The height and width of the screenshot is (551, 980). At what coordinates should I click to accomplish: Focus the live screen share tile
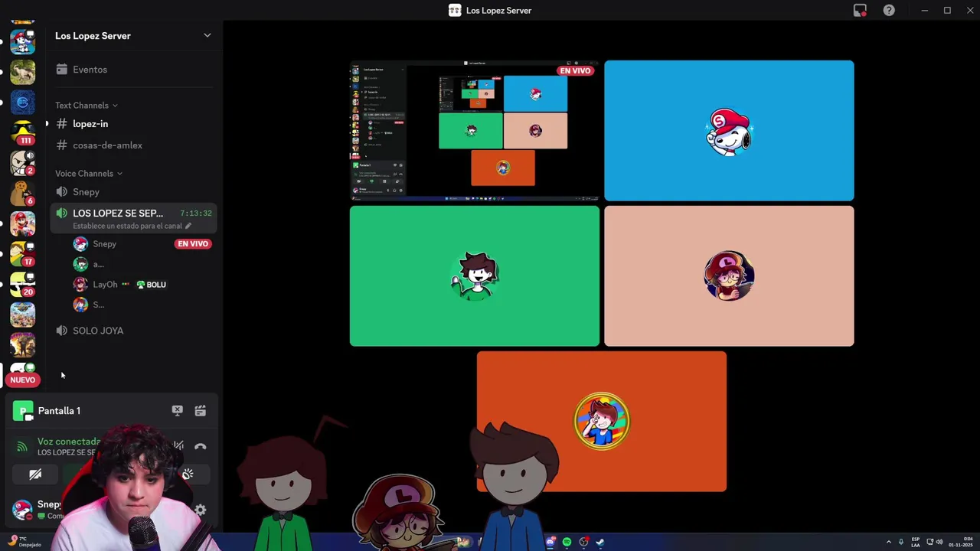475,131
